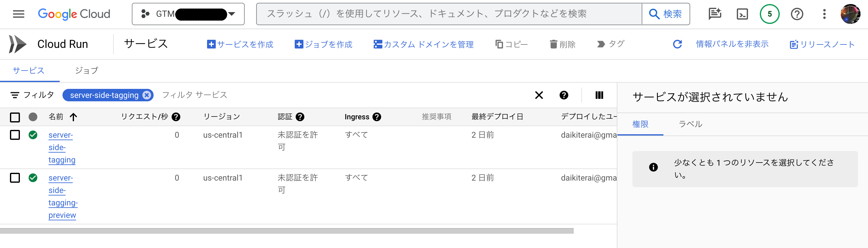Remove the server-side-tagging filter chip
The height and width of the screenshot is (248, 868).
click(146, 95)
